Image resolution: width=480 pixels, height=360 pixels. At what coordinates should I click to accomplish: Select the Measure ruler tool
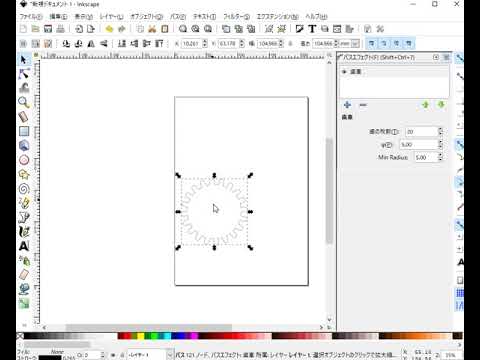point(23,117)
